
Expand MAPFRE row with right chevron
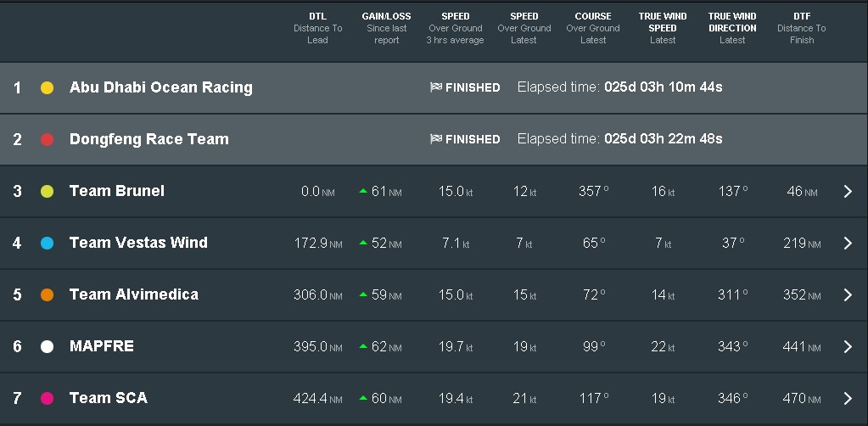[x=848, y=346]
